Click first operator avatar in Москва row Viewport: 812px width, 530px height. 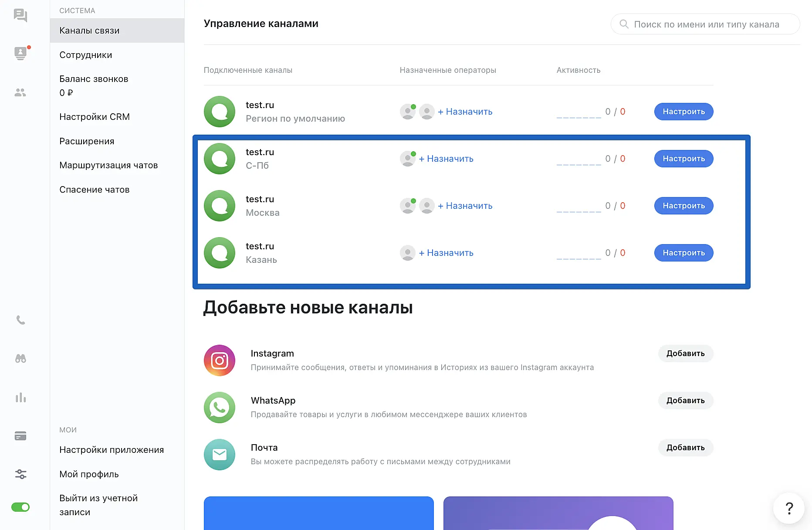coord(408,206)
